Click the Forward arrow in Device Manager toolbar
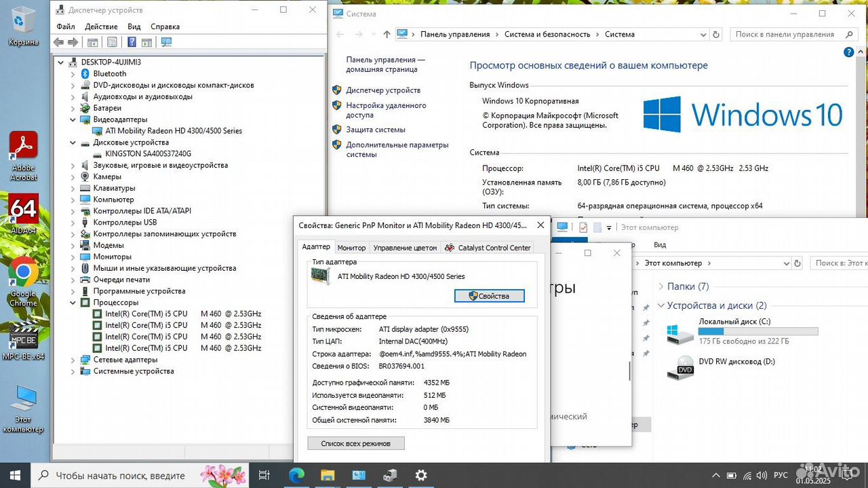This screenshot has width=868, height=488. 73,42
